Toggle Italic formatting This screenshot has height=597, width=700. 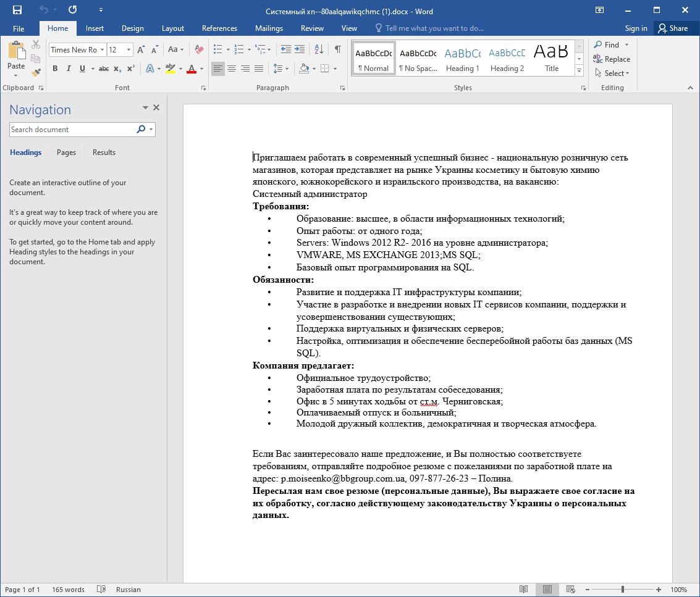[69, 69]
